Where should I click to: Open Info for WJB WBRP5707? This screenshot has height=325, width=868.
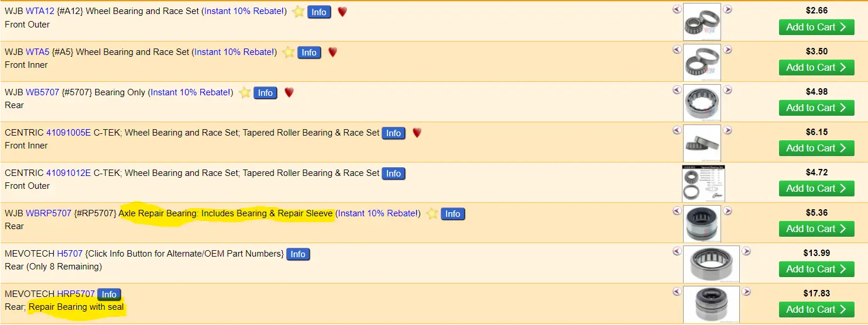(452, 214)
